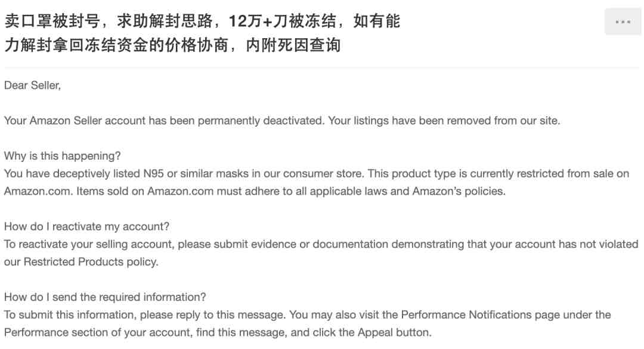Click the 'Why is this happening?' heading

coord(63,156)
